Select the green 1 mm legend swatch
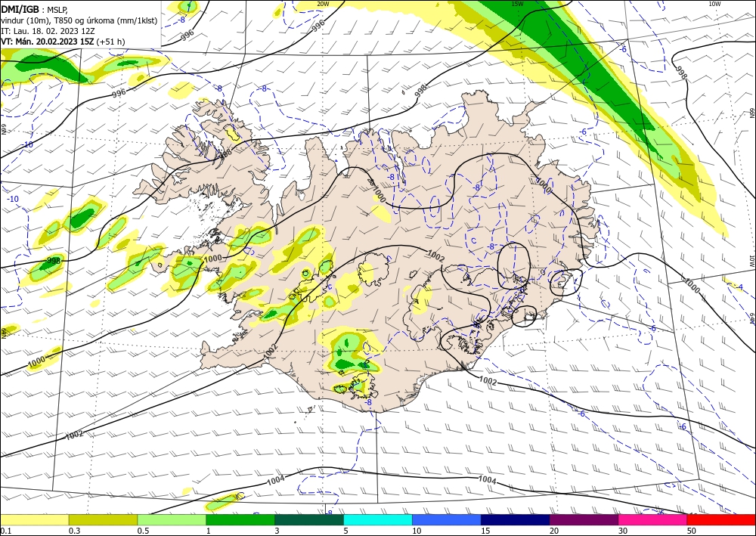756x536 pixels. click(x=240, y=519)
